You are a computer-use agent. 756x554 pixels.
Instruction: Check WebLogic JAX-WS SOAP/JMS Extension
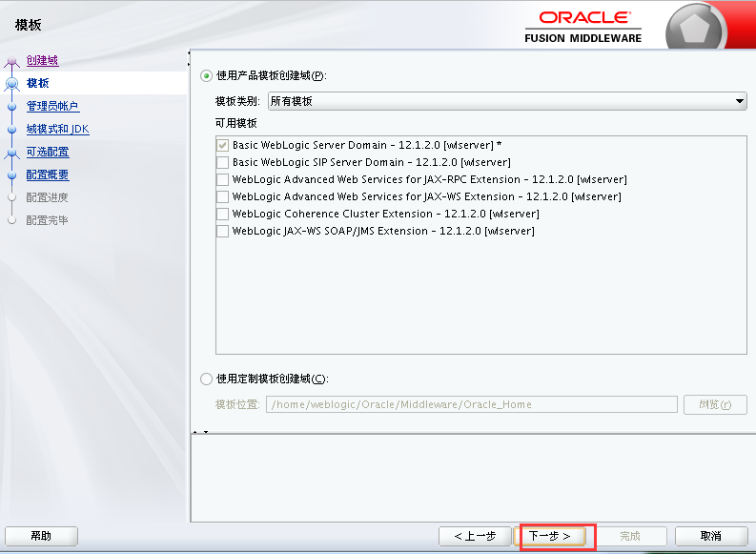222,232
